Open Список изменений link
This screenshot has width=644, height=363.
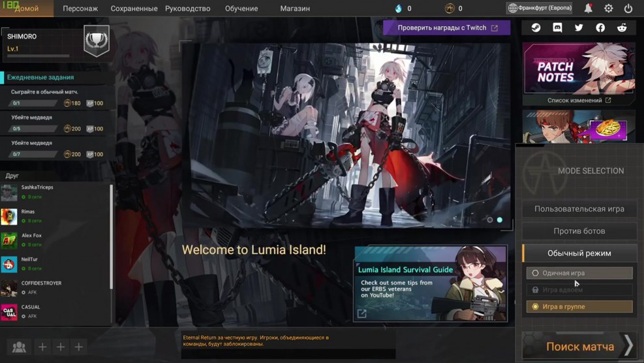(579, 101)
